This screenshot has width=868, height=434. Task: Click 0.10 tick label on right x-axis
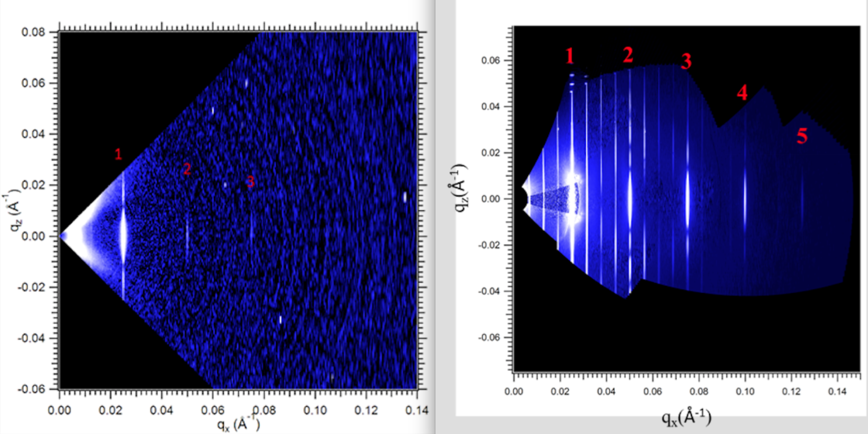pyautogui.click(x=745, y=393)
